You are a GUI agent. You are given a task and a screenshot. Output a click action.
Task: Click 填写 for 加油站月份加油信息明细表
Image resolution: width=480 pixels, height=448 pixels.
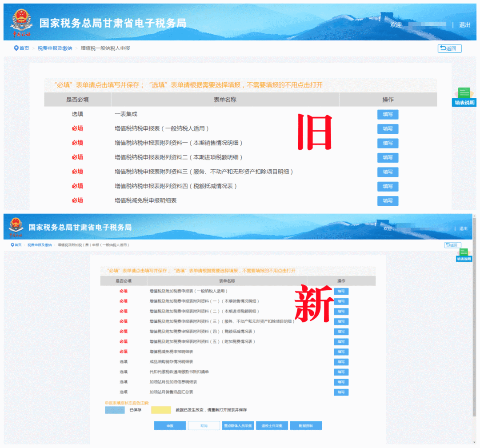click(x=341, y=382)
